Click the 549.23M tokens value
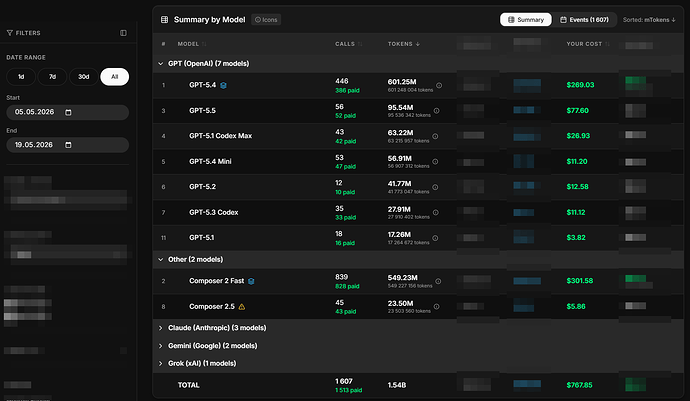Viewport: 690px width, 401px height. pos(402,278)
